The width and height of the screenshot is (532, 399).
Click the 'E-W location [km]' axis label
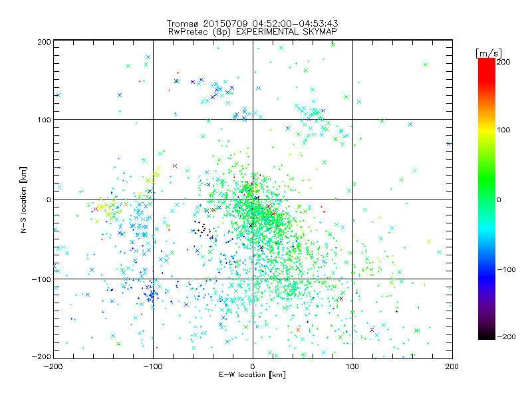[252, 375]
